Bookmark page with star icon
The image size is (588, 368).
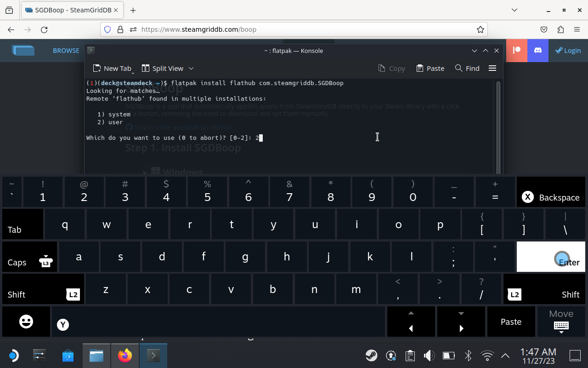point(481,29)
